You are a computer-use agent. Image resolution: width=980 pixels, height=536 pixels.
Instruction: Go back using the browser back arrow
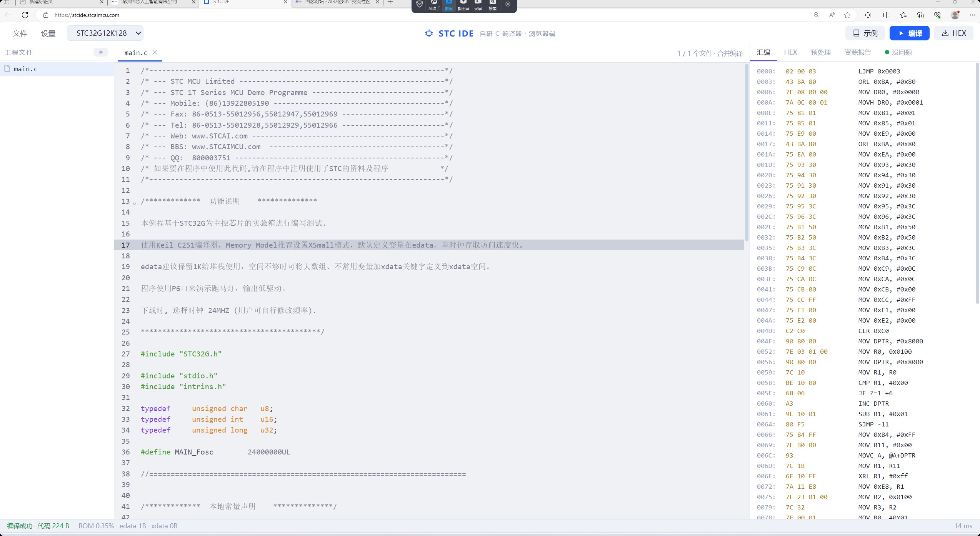8,15
